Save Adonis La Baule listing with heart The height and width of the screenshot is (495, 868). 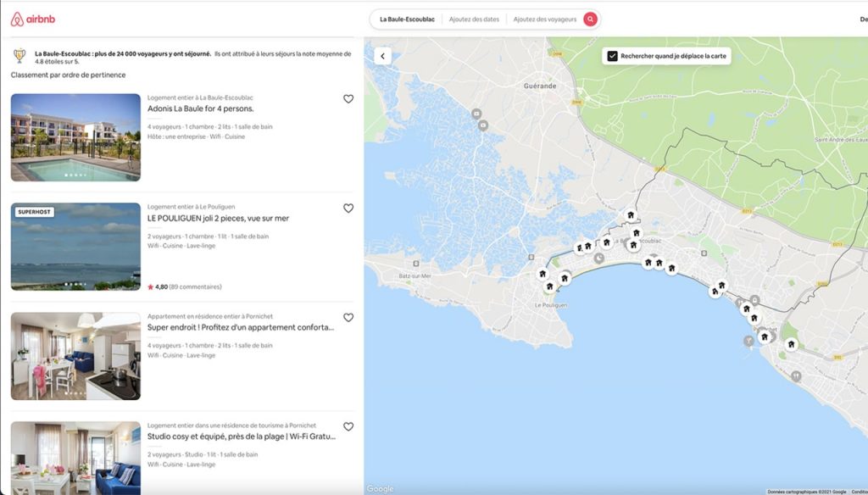(x=348, y=99)
